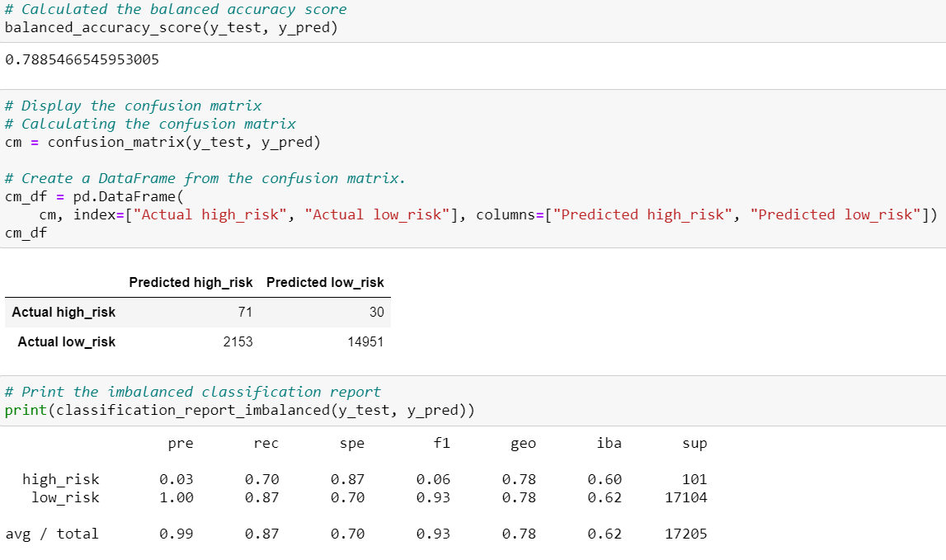The image size is (946, 560).
Task: Click the 'Actual high_risk' row label
Action: tap(64, 312)
